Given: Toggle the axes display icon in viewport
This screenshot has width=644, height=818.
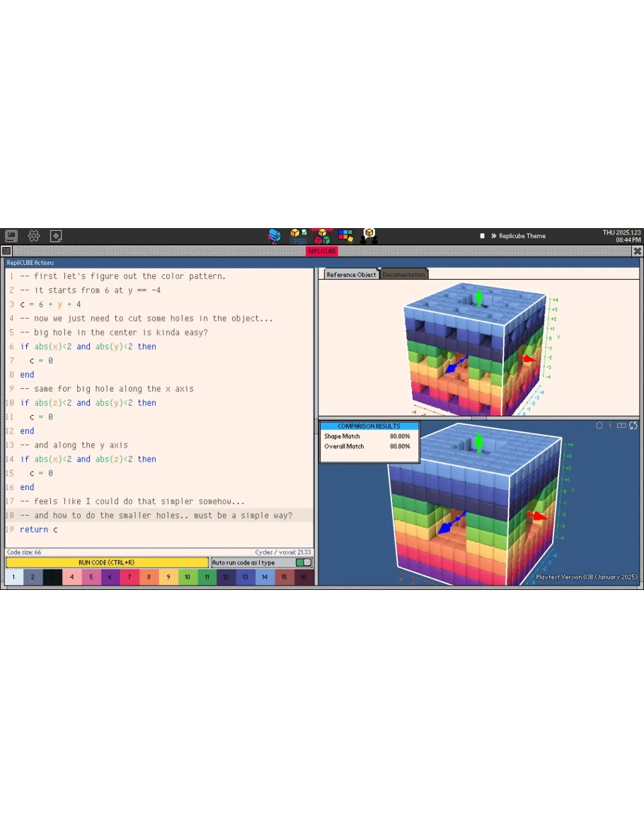Looking at the screenshot, I should click(x=610, y=426).
